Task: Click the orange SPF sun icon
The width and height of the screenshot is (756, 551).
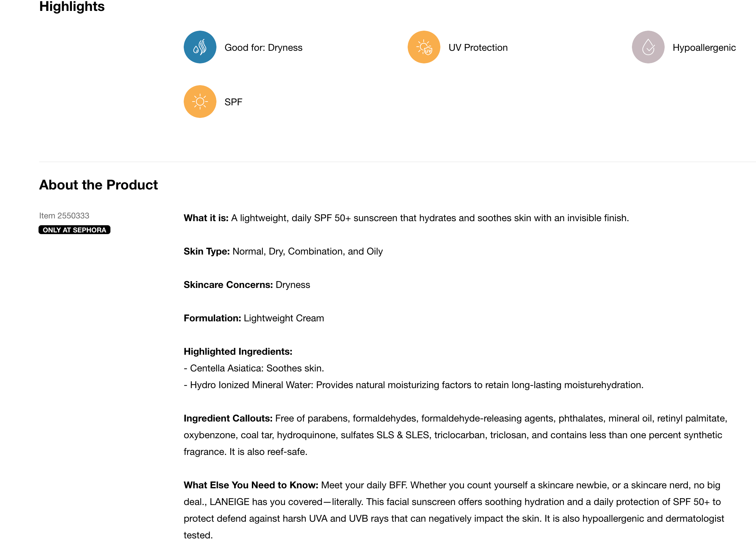Action: pos(200,102)
